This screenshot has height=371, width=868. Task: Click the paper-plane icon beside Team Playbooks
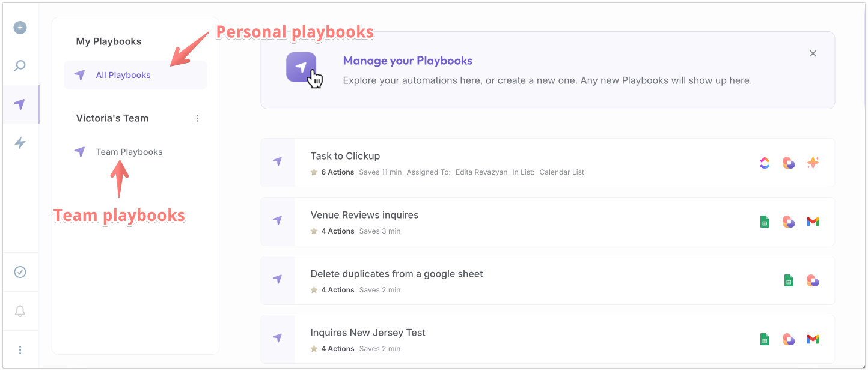point(79,152)
